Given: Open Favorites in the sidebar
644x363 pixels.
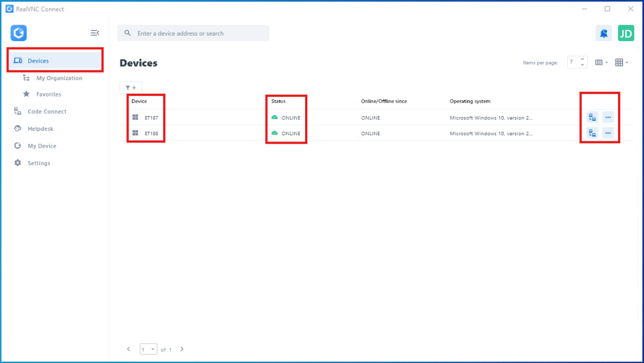Looking at the screenshot, I should [x=48, y=94].
